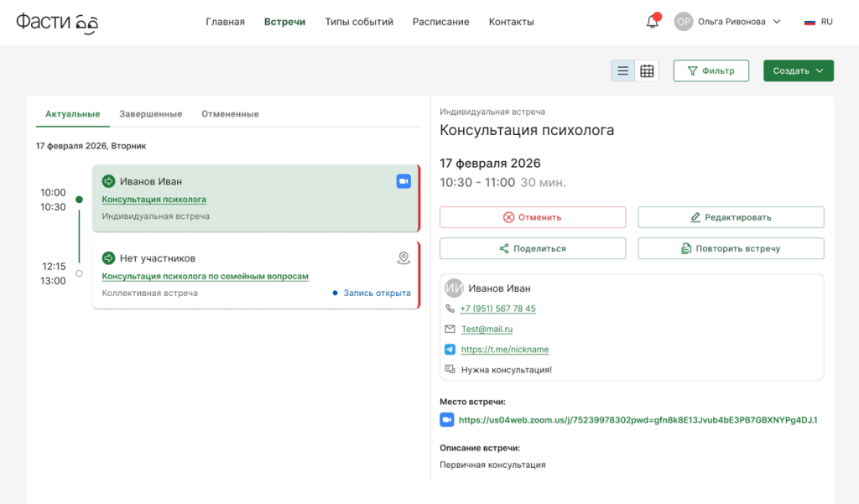Click the location pin icon on Нет участников card
The image size is (859, 504).
click(403, 257)
